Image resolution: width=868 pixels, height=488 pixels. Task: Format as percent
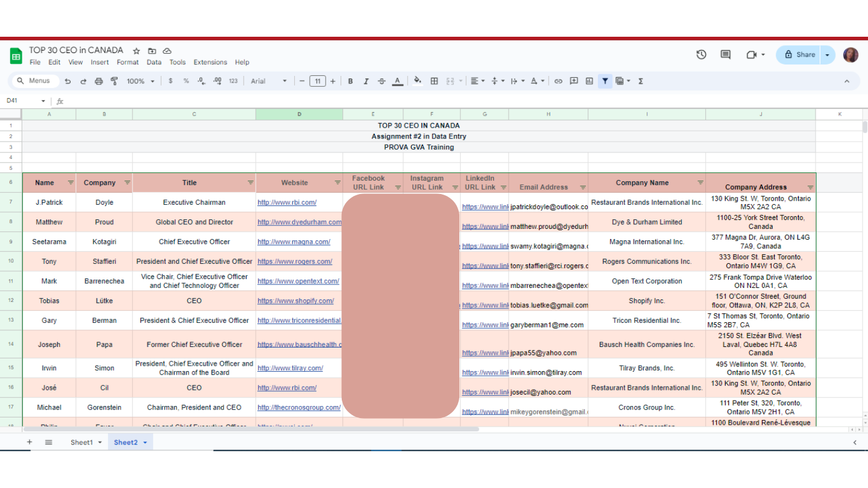pos(186,81)
